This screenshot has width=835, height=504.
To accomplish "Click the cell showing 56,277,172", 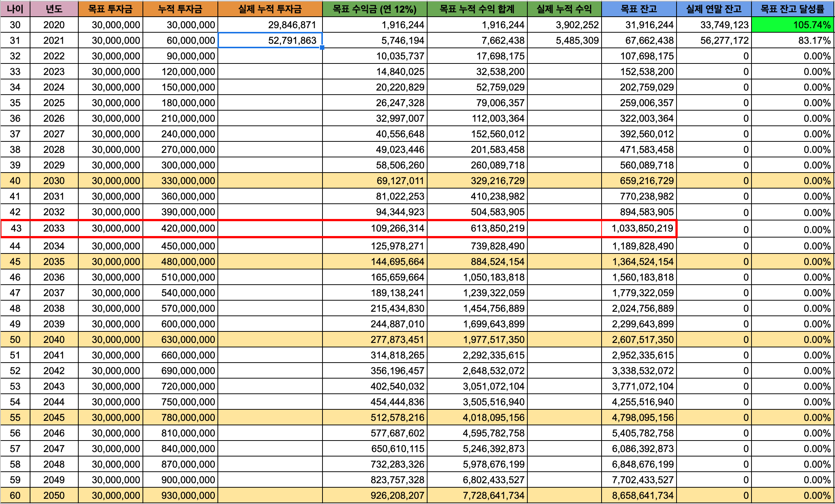I will click(x=714, y=40).
